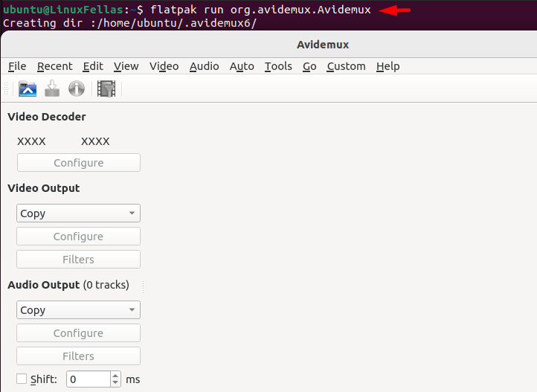Image resolution: width=537 pixels, height=392 pixels.
Task: Click Configure under Video Decoder
Action: point(79,163)
